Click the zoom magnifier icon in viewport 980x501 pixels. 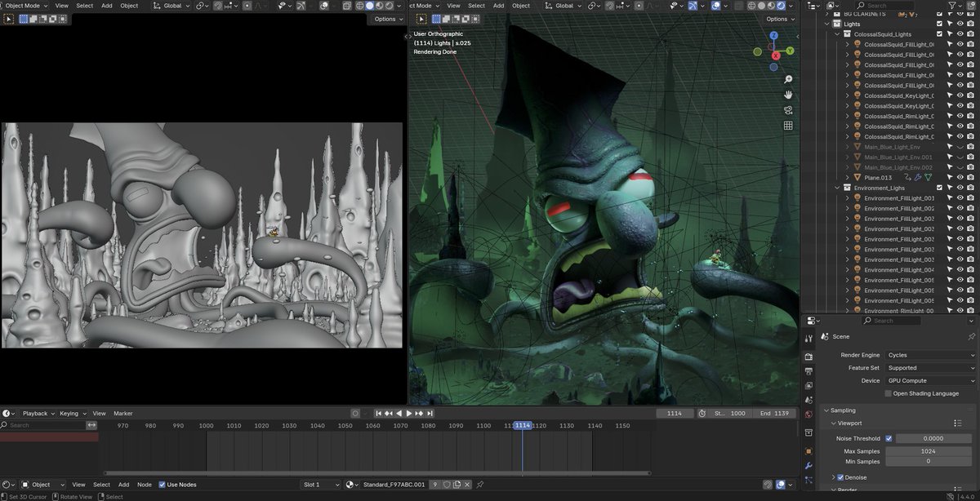coord(788,79)
